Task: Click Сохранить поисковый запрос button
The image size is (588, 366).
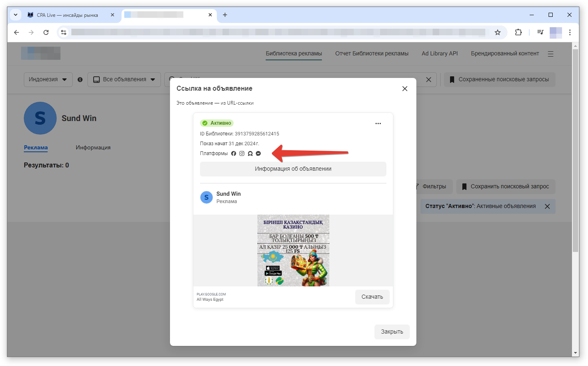Action: [x=505, y=186]
